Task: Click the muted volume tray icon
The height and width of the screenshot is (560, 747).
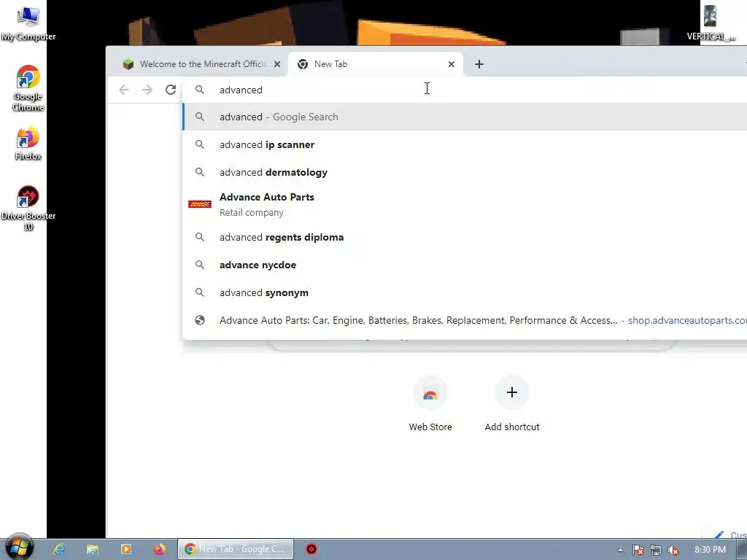Action: (673, 550)
